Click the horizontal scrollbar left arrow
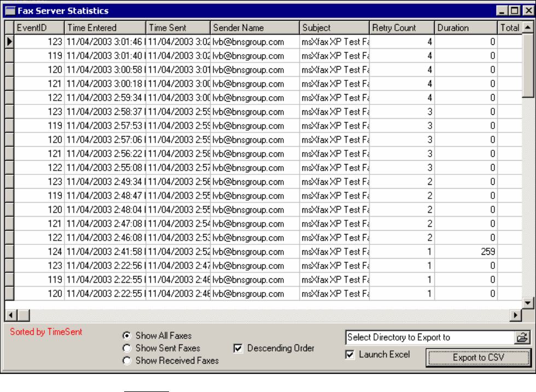 click(x=11, y=315)
